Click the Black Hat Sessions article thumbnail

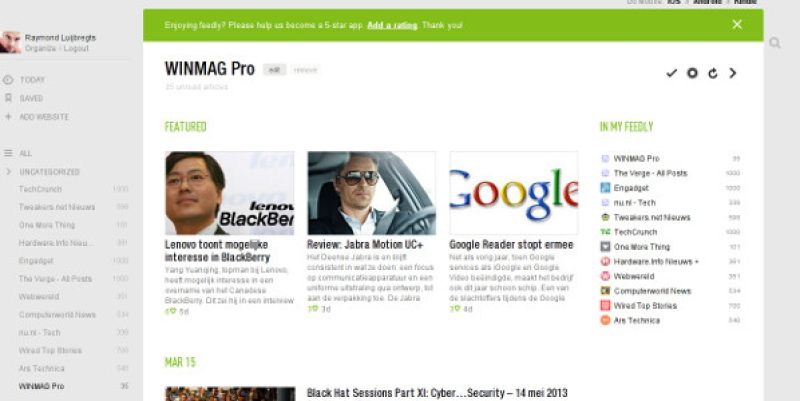[230, 393]
